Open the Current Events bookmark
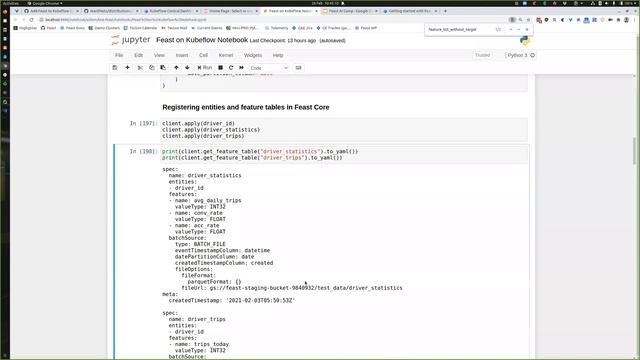The image size is (640, 360). click(x=207, y=28)
